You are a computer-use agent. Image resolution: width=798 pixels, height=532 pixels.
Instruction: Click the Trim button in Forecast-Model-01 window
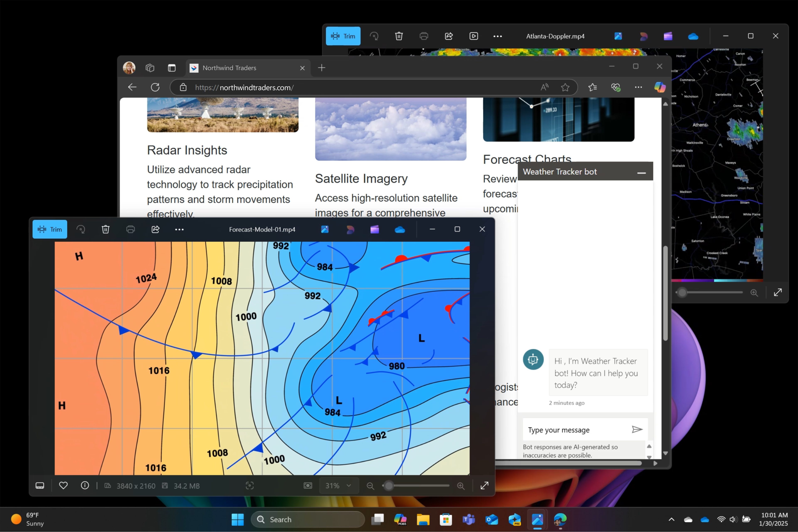pyautogui.click(x=50, y=229)
